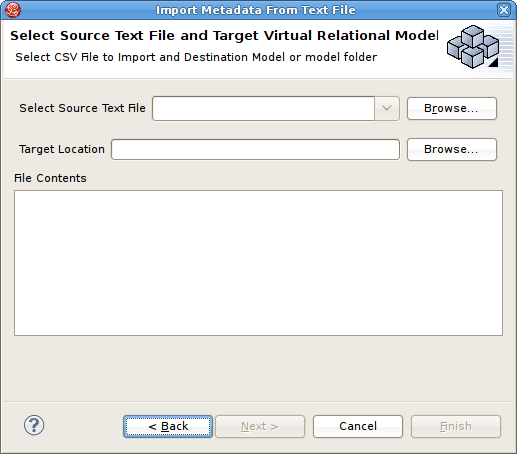The width and height of the screenshot is (517, 454).
Task: Click the stacked cubes wizard banner icon
Action: [473, 47]
